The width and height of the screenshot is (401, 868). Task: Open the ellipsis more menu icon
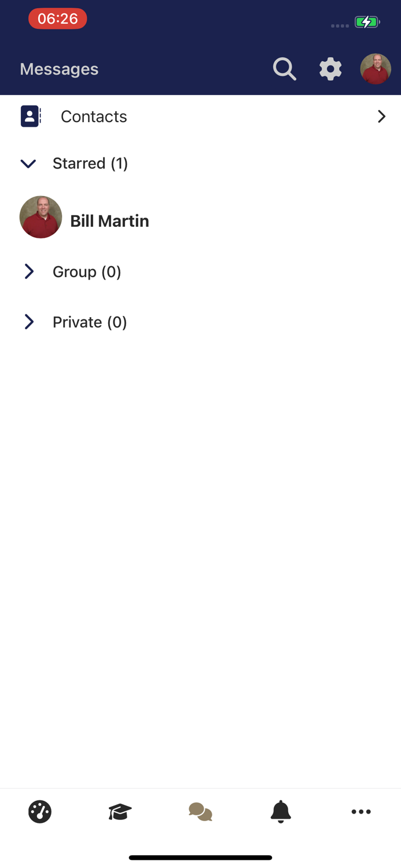click(360, 811)
